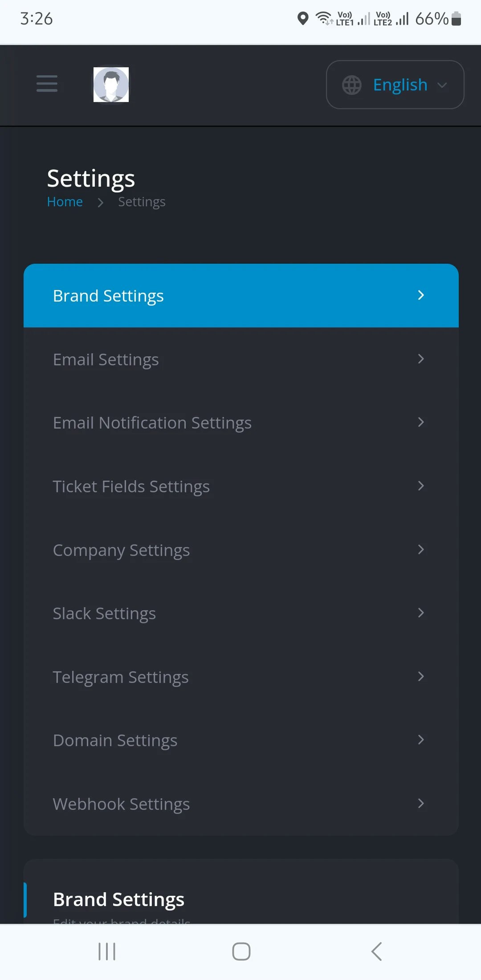Viewport: 481px width, 980px height.
Task: Tap the Android recent apps button
Action: coord(107,952)
